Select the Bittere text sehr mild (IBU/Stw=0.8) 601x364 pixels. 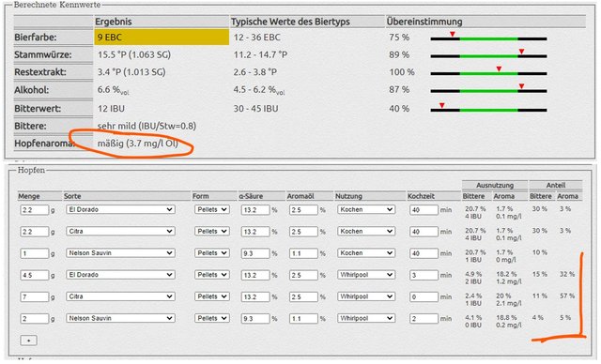coord(146,126)
